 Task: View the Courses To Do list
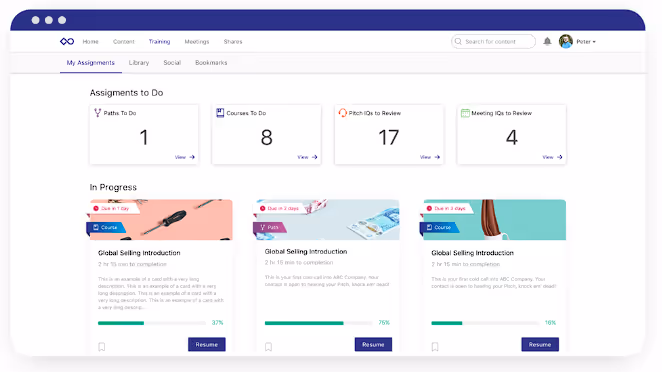point(307,157)
